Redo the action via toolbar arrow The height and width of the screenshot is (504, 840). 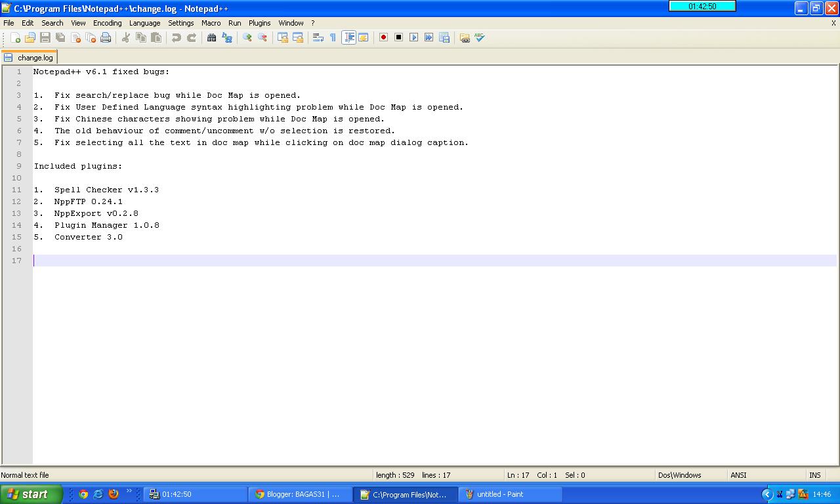click(x=192, y=37)
